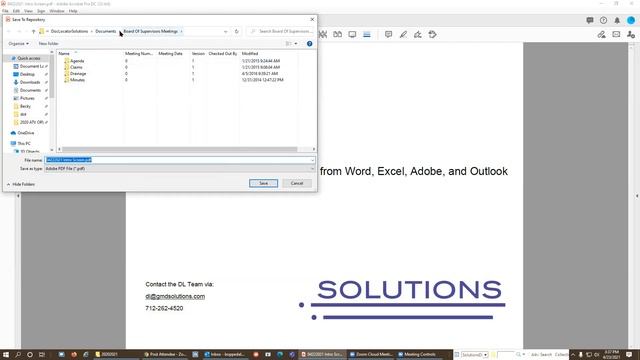Select the sticky note comment tool
The image size is (640, 360).
click(388, 35)
